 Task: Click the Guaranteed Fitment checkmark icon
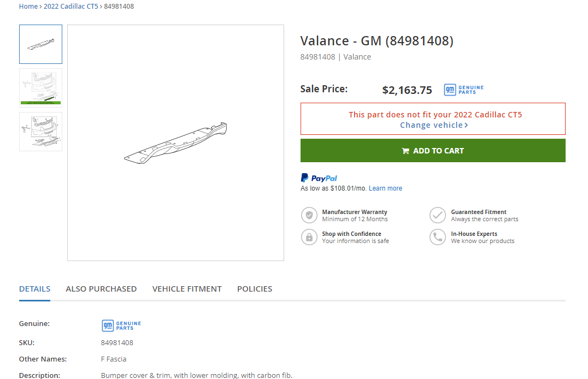coord(438,215)
